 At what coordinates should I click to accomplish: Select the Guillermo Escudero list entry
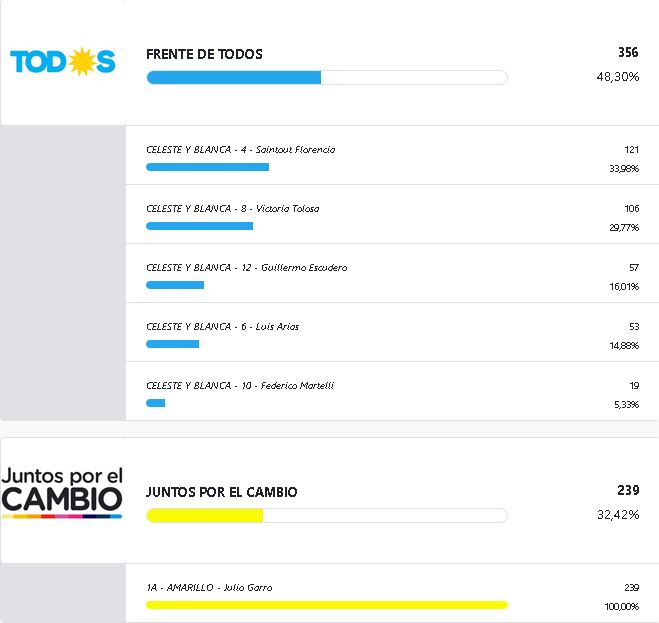[x=247, y=268]
